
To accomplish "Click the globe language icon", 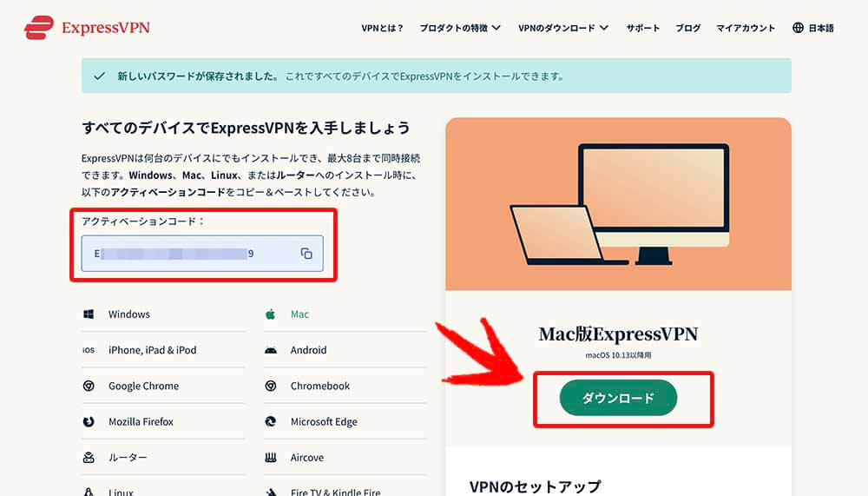I will (x=798, y=28).
